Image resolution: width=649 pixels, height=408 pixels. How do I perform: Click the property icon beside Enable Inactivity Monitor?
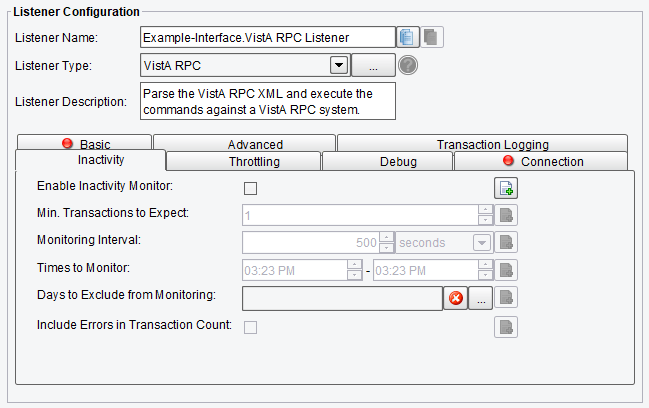(x=506, y=188)
